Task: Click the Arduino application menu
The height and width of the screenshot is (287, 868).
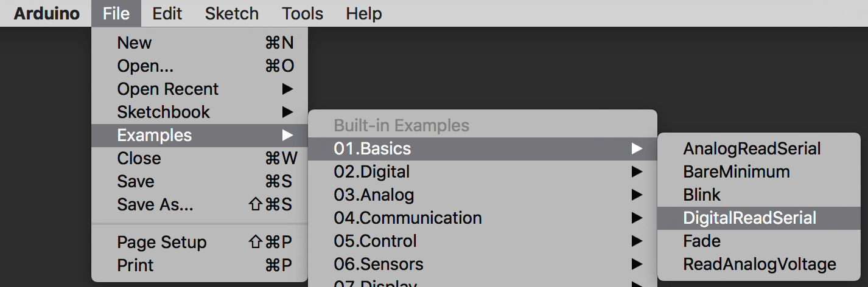Action: (46, 13)
